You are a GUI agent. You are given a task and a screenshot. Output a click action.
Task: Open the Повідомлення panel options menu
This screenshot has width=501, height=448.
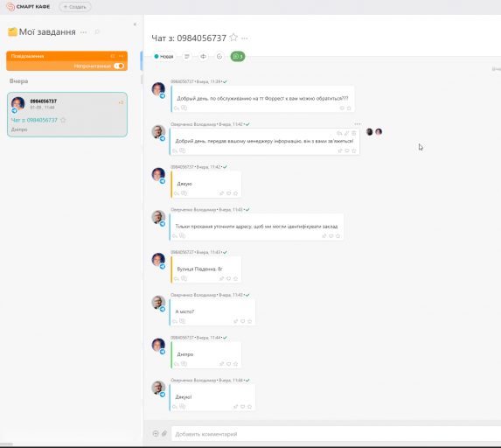click(x=121, y=56)
